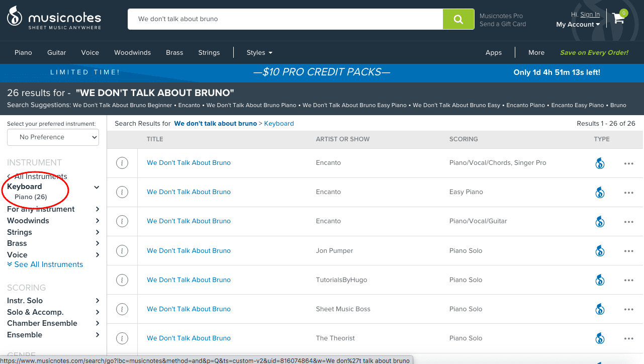The image size is (644, 364).
Task: Click type icon in Piano/Vocal/Guitar row
Action: (x=600, y=221)
